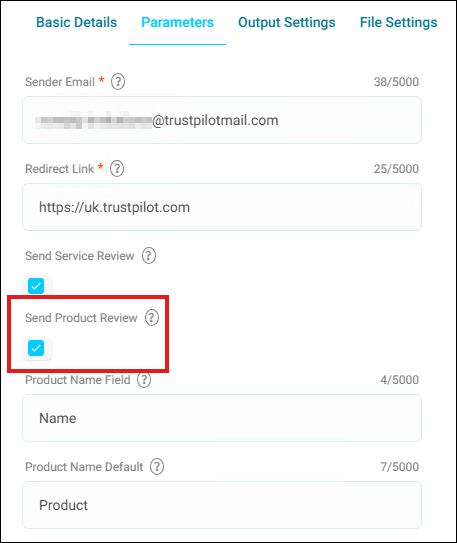Click the Send Service Review label
This screenshot has width=457, height=543.
80,256
